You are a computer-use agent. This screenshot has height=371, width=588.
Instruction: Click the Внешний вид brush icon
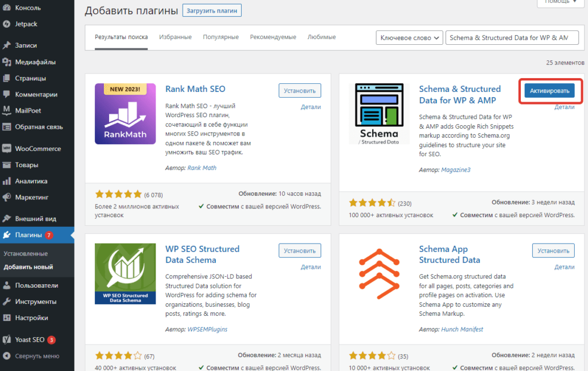(6, 219)
